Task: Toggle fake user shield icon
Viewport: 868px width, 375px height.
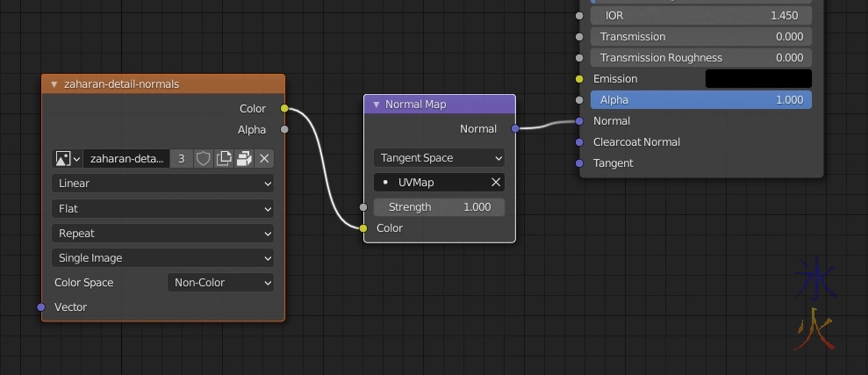Action: click(x=203, y=159)
